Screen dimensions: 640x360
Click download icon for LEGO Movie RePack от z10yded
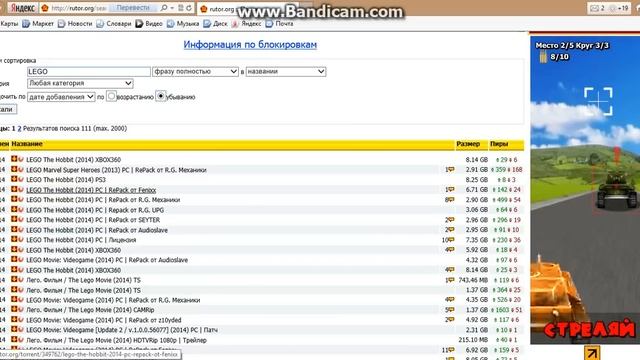point(14,320)
